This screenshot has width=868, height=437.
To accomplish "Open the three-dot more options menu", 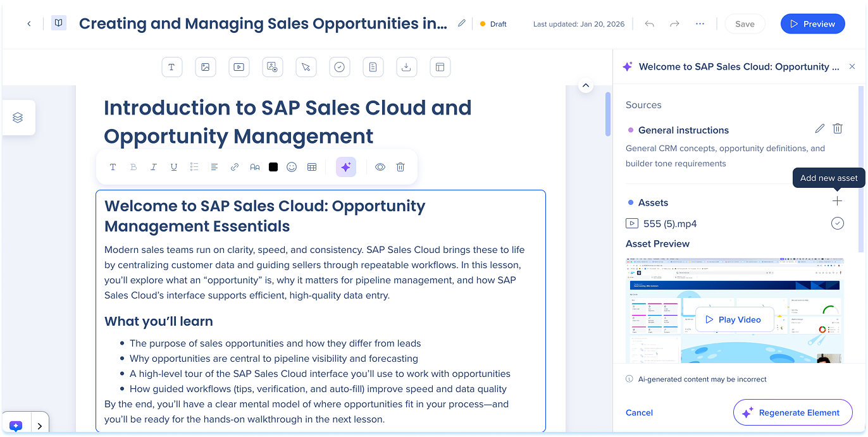I will point(700,24).
